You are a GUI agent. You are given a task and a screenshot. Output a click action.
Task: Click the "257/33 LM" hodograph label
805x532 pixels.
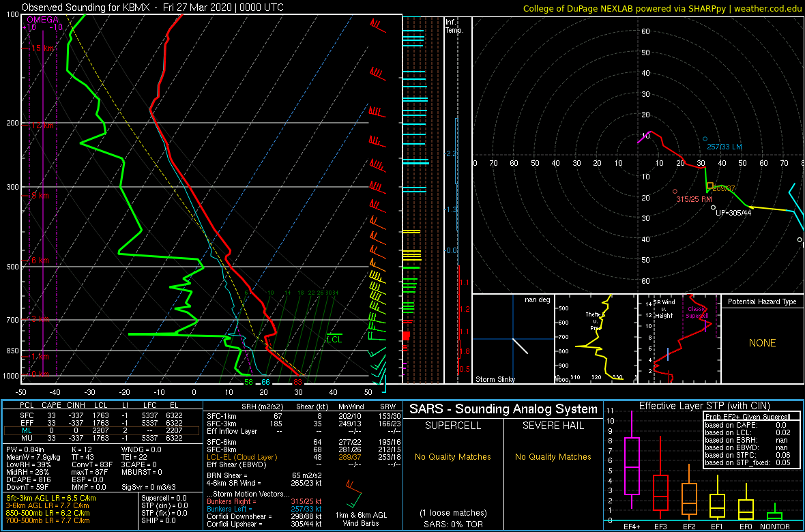point(724,147)
